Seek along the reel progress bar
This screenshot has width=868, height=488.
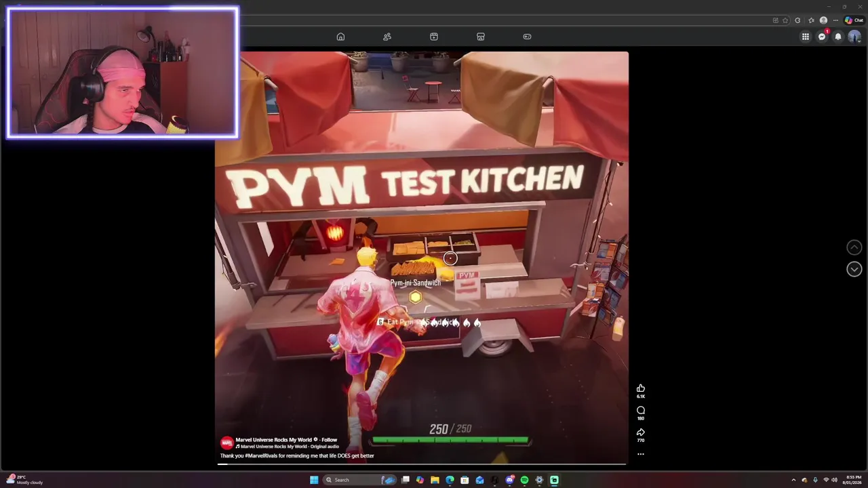tap(422, 464)
